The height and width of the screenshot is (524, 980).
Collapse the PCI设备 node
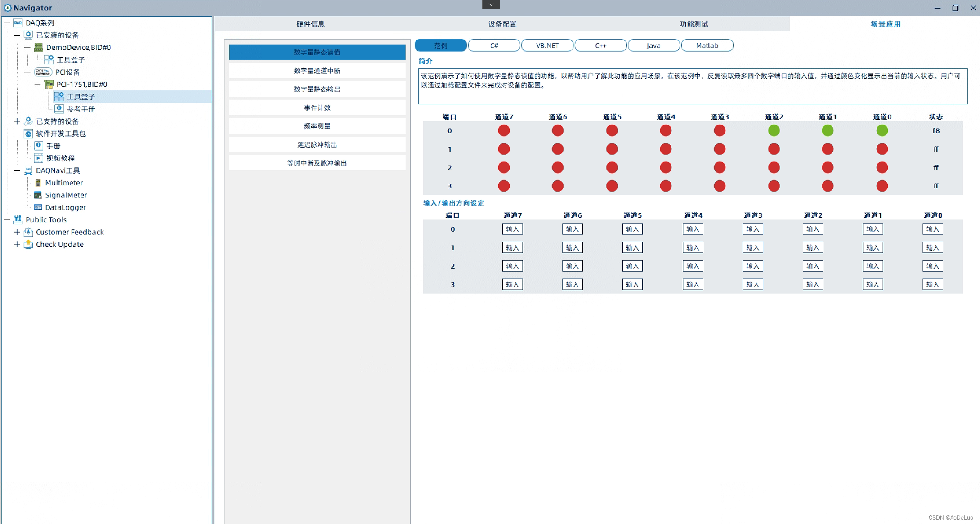[x=27, y=72]
